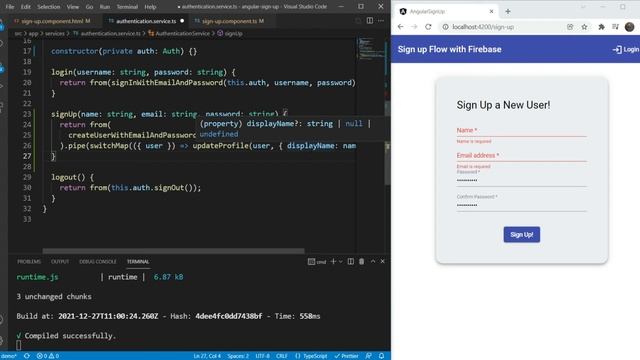Close the terminal panel
The image size is (640, 360).
pyautogui.click(x=382, y=261)
